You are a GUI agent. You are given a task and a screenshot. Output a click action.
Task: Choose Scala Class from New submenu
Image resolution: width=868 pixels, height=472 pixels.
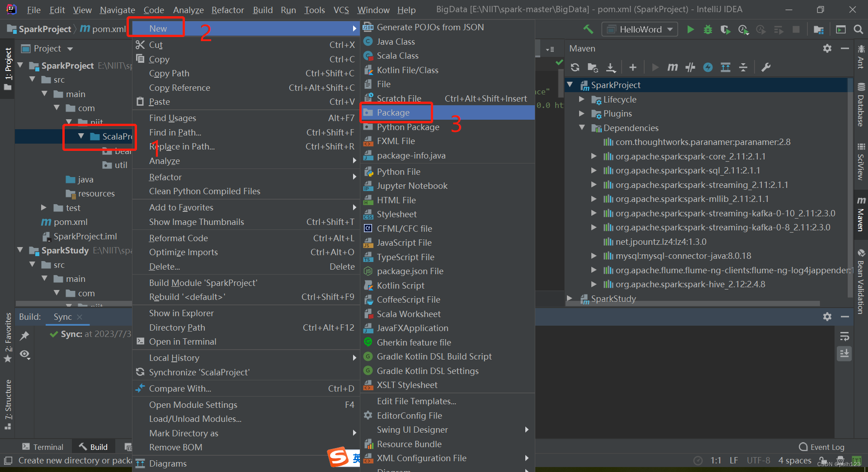pyautogui.click(x=448, y=56)
